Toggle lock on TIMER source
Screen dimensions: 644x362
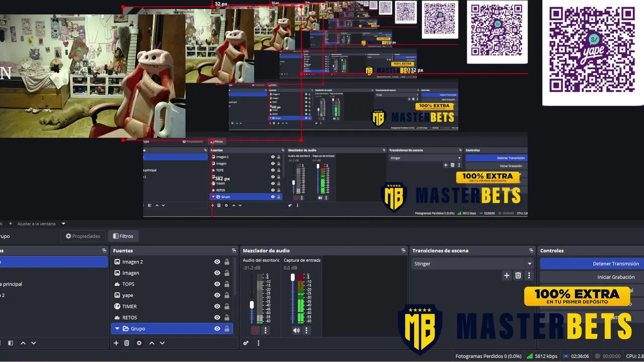(x=227, y=306)
